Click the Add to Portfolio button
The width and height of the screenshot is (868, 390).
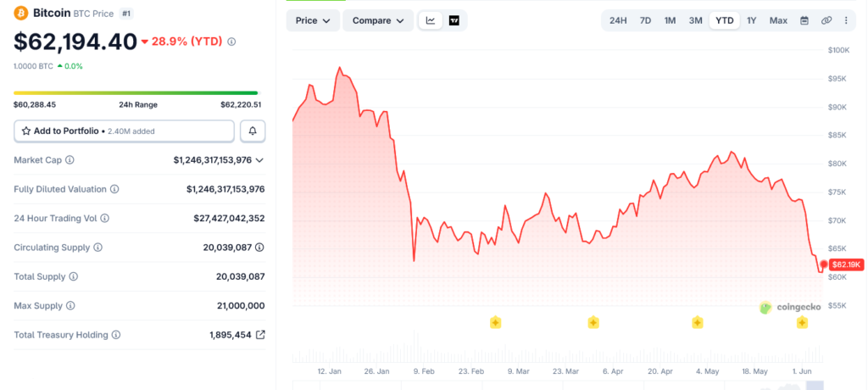[124, 131]
